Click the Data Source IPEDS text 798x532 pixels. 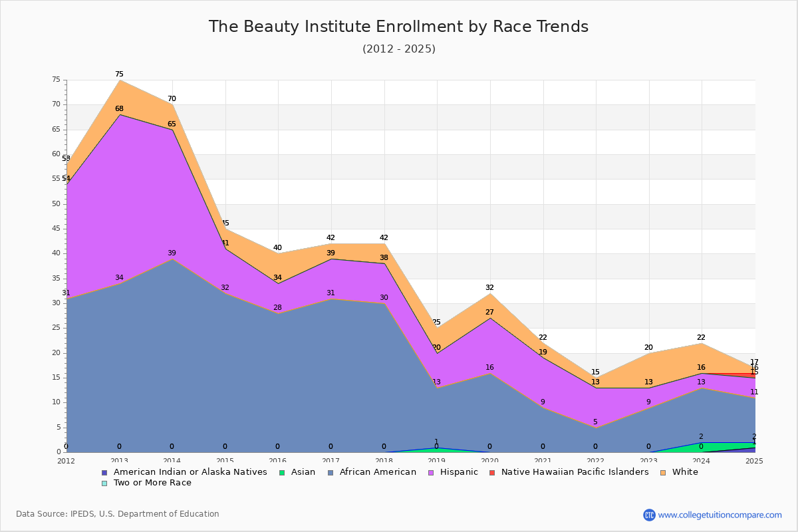tap(118, 514)
